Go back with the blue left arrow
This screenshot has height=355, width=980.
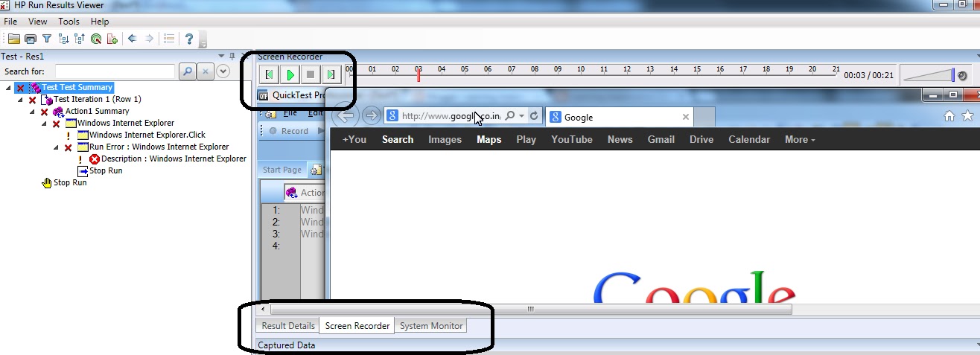[x=133, y=39]
